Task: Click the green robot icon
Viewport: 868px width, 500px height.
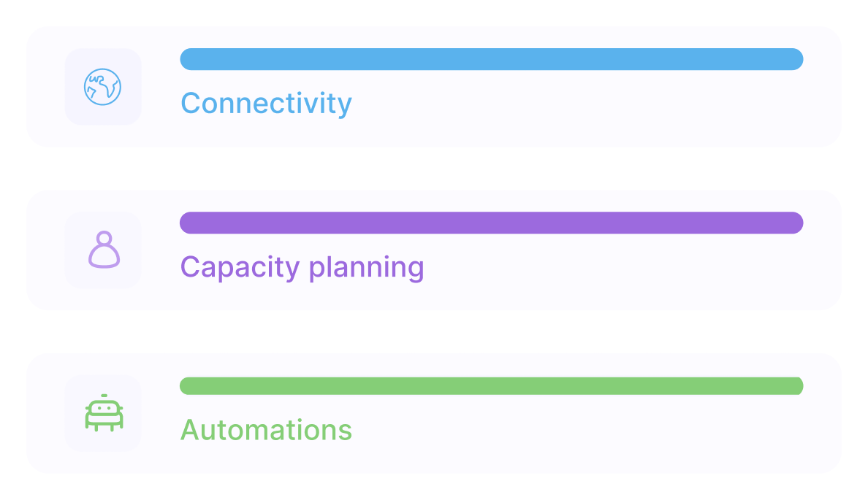Action: tap(104, 413)
